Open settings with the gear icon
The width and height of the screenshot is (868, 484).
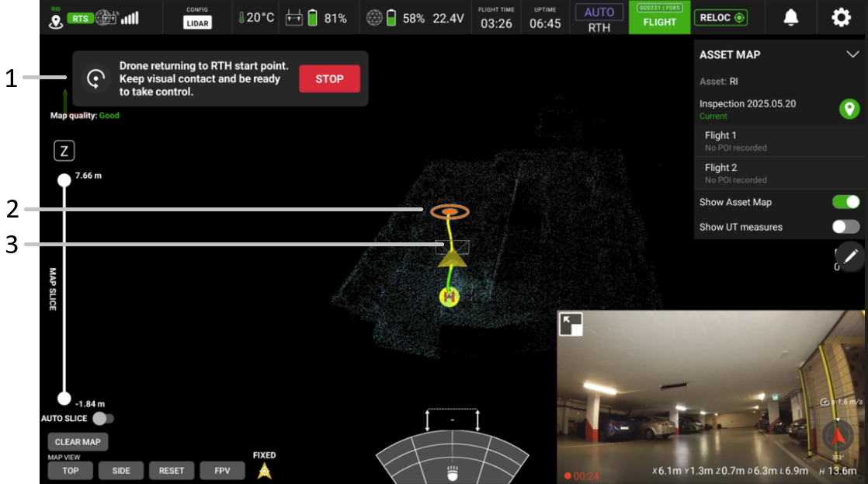pos(841,18)
